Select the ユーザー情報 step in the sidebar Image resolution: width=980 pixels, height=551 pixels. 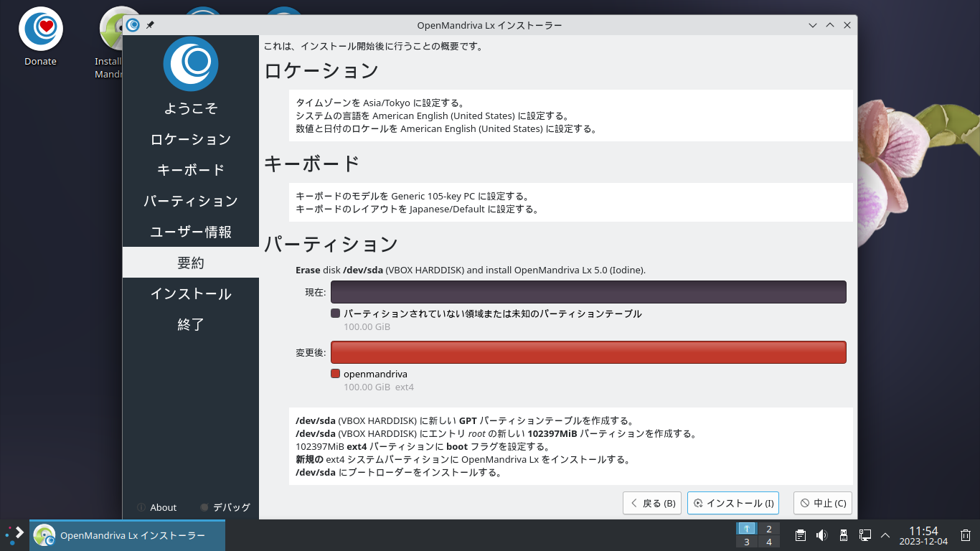tap(191, 232)
